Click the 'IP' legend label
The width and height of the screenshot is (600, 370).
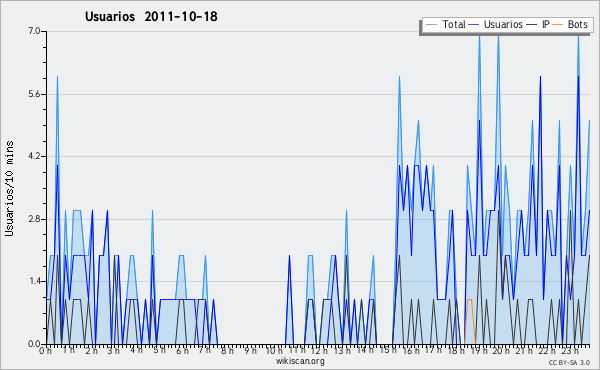(x=545, y=24)
